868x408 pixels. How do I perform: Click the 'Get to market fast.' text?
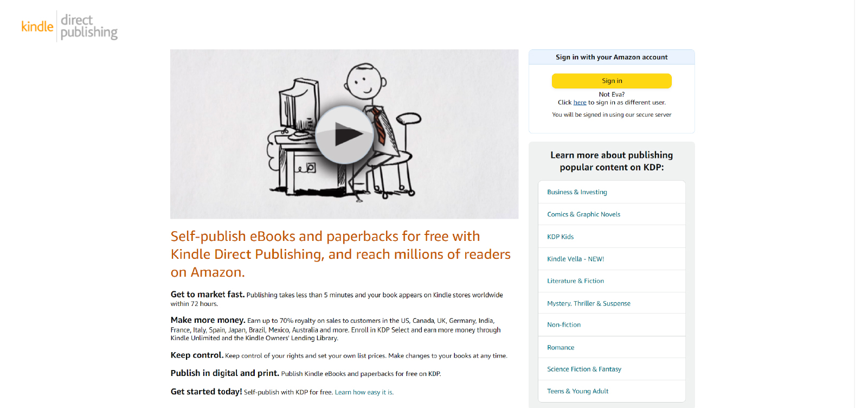click(x=207, y=295)
